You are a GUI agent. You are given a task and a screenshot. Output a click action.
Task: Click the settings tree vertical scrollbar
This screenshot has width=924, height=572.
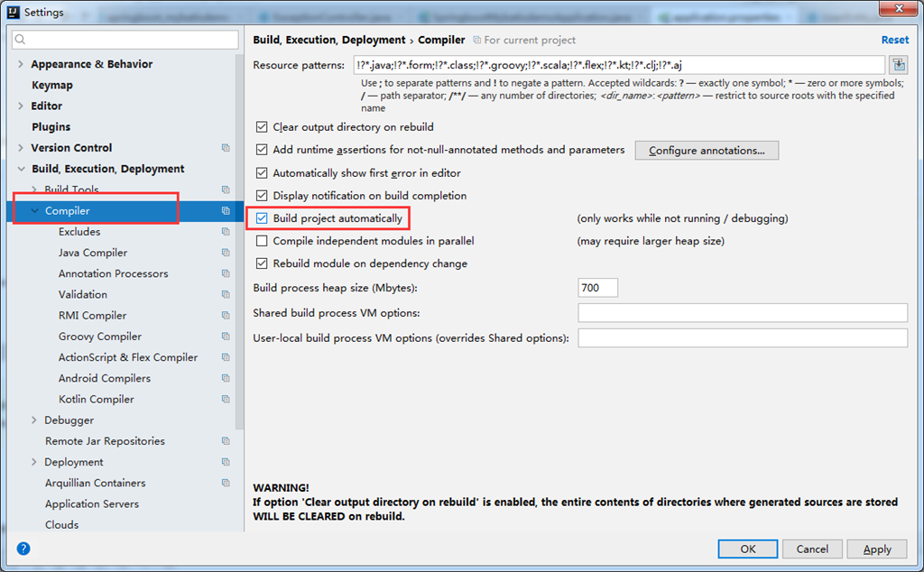(239, 242)
